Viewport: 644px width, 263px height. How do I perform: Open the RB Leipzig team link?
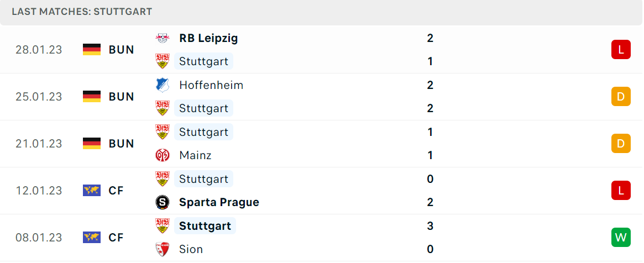(208, 38)
